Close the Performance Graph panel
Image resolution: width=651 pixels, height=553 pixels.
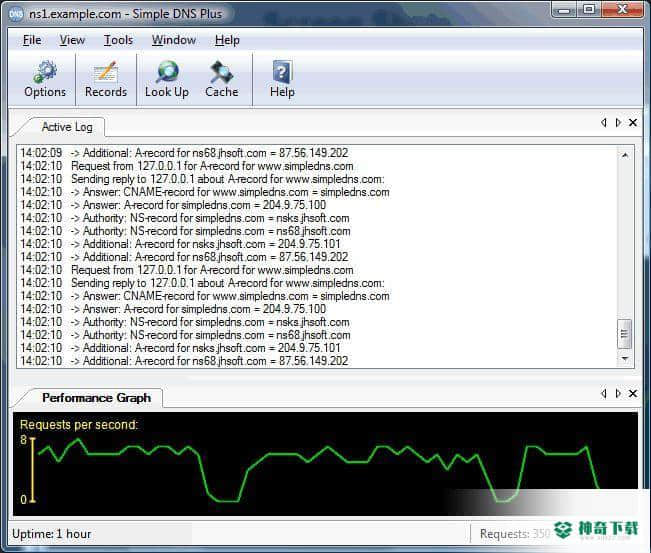[633, 393]
